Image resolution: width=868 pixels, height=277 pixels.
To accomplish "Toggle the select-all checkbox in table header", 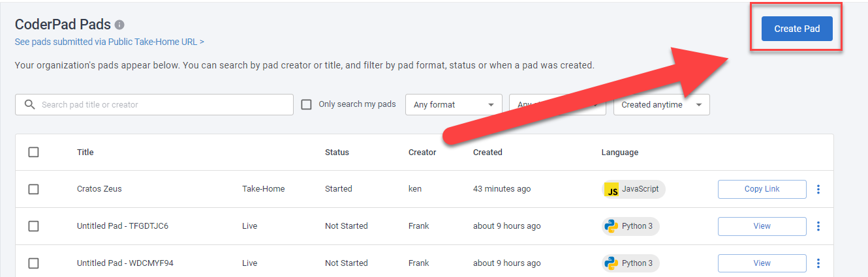I will [x=34, y=152].
